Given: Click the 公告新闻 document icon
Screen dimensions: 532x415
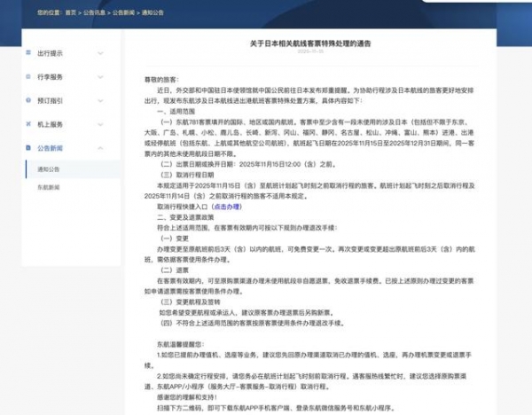Looking at the screenshot, I should (29, 148).
